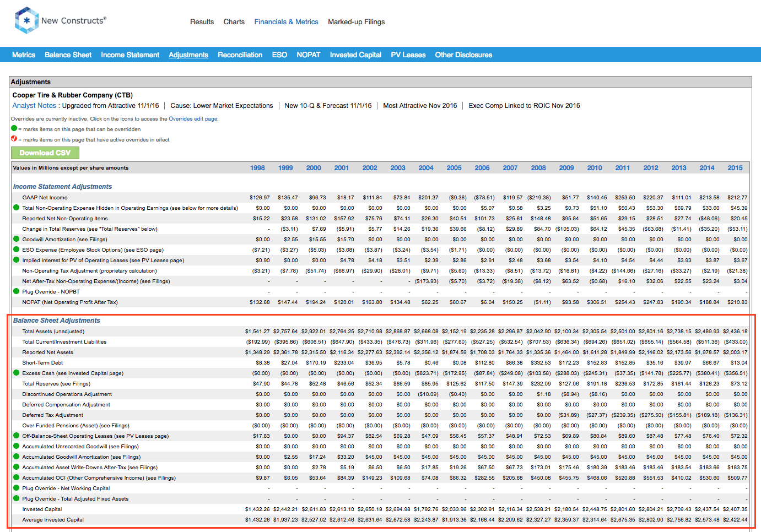
Task: Click the 2000 year column header
Action: point(314,168)
